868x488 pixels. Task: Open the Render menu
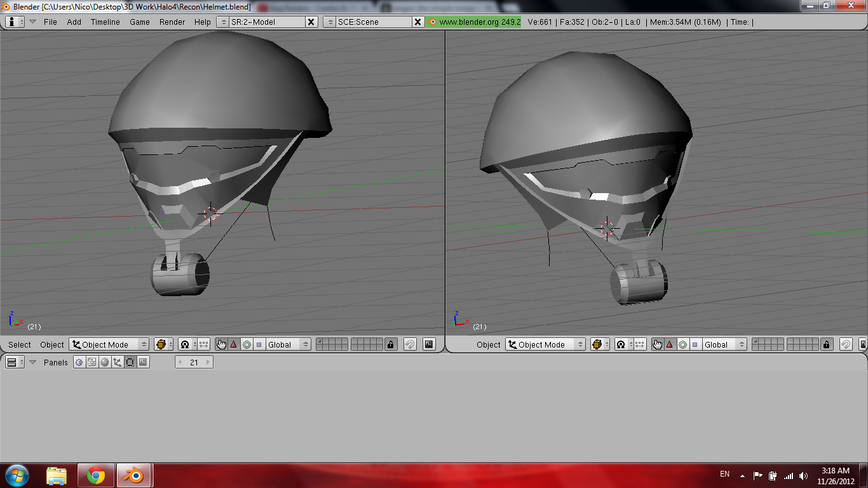click(172, 22)
